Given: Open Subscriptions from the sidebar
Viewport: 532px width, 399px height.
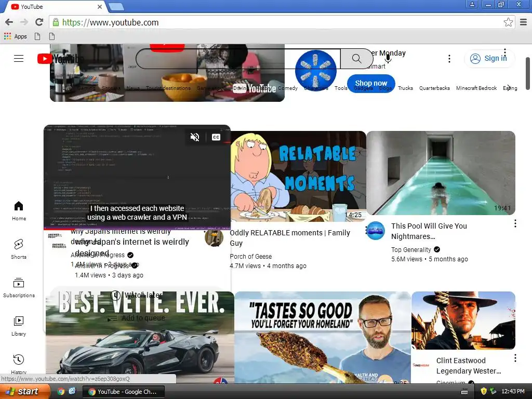Looking at the screenshot, I should (x=19, y=288).
